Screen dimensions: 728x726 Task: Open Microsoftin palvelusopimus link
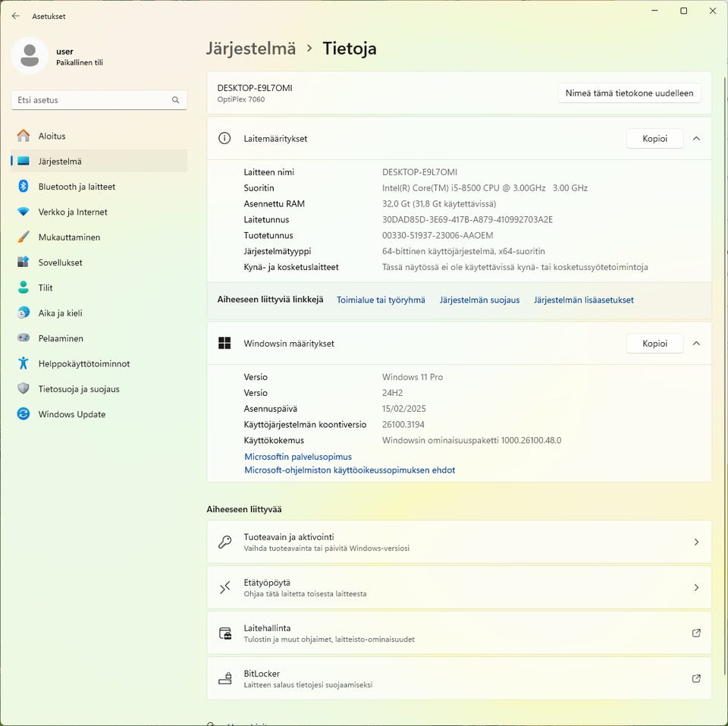(x=298, y=457)
